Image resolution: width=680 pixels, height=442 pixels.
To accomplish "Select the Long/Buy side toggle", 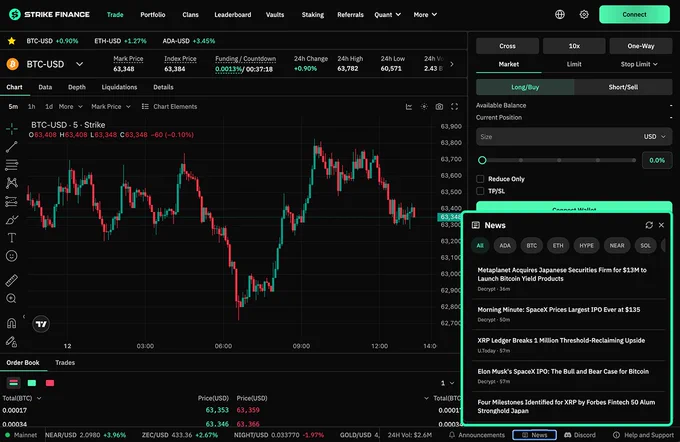I will tap(525, 87).
